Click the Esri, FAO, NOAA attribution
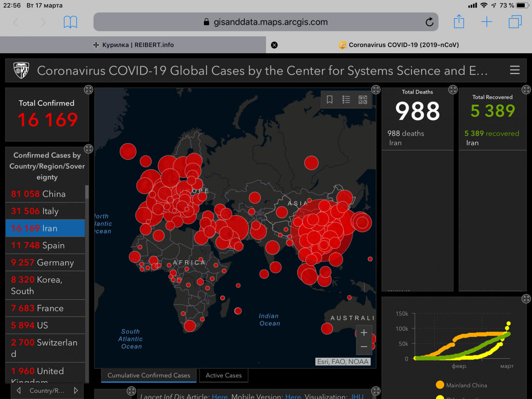 (x=343, y=362)
